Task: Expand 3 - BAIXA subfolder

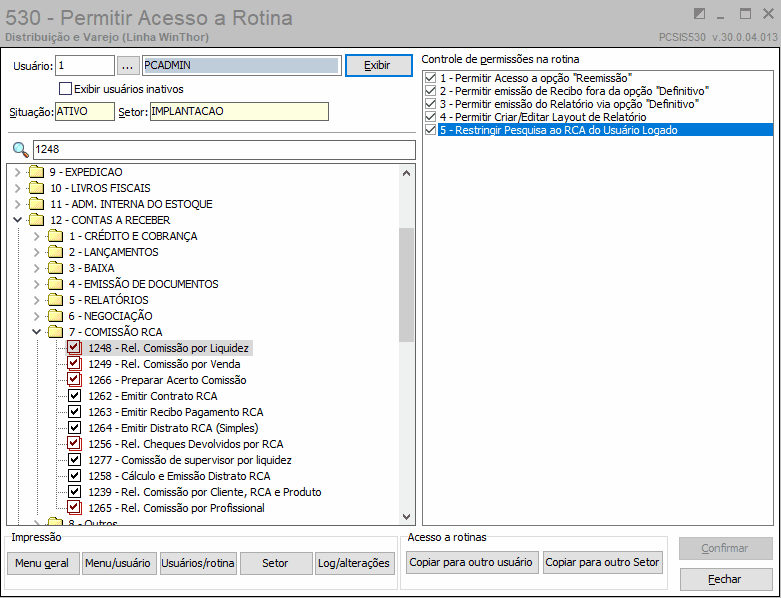Action: point(36,268)
